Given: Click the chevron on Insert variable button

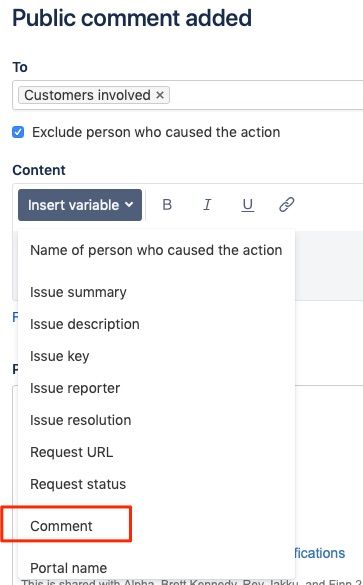Looking at the screenshot, I should pyautogui.click(x=129, y=204).
